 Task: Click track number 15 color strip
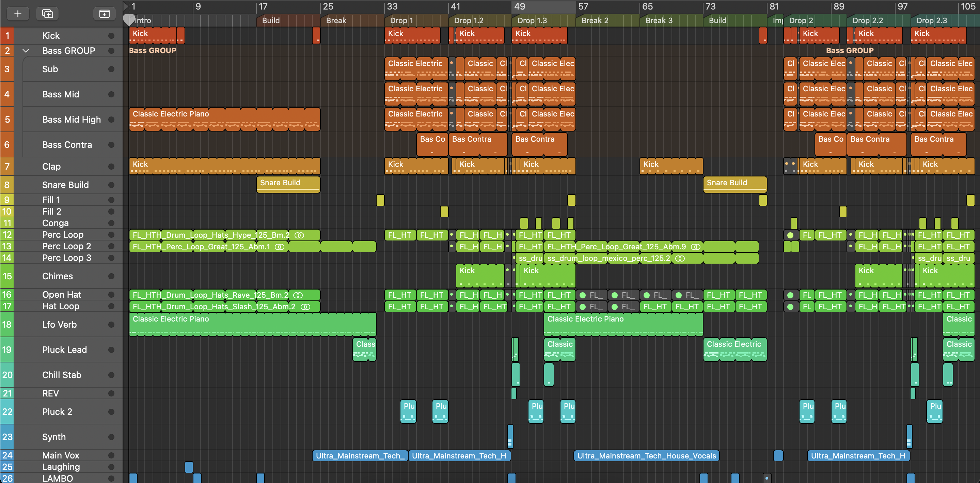pos(7,276)
